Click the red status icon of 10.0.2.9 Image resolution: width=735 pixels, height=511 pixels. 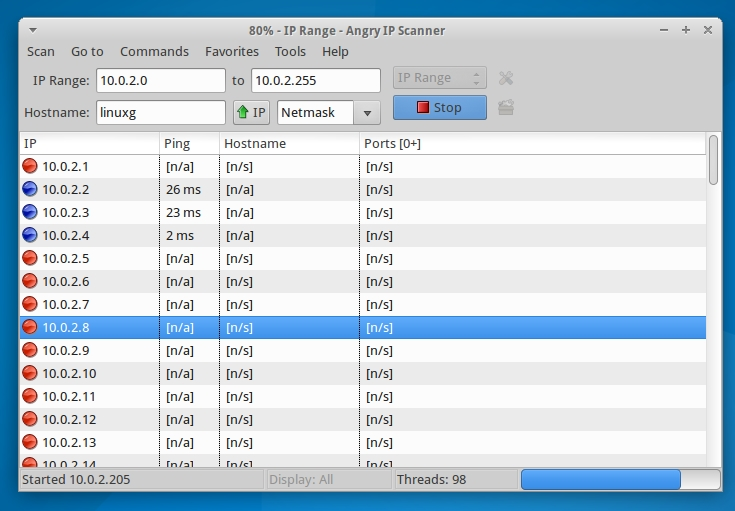coord(30,350)
